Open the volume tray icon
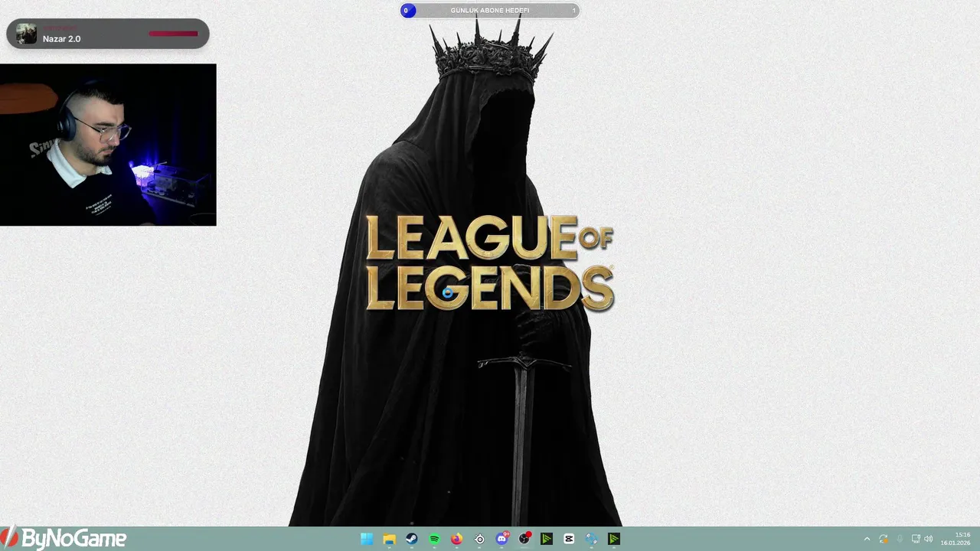The width and height of the screenshot is (980, 551). [x=929, y=539]
